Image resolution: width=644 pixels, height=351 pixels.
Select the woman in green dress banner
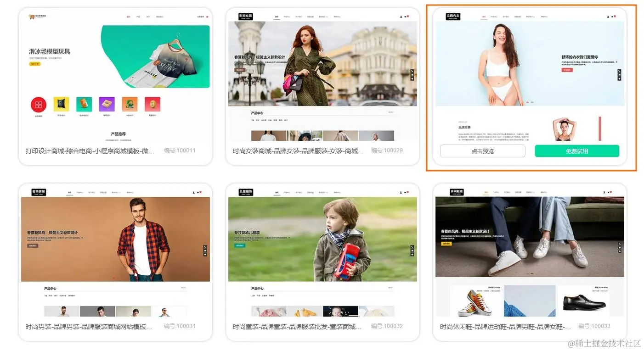pos(322,63)
